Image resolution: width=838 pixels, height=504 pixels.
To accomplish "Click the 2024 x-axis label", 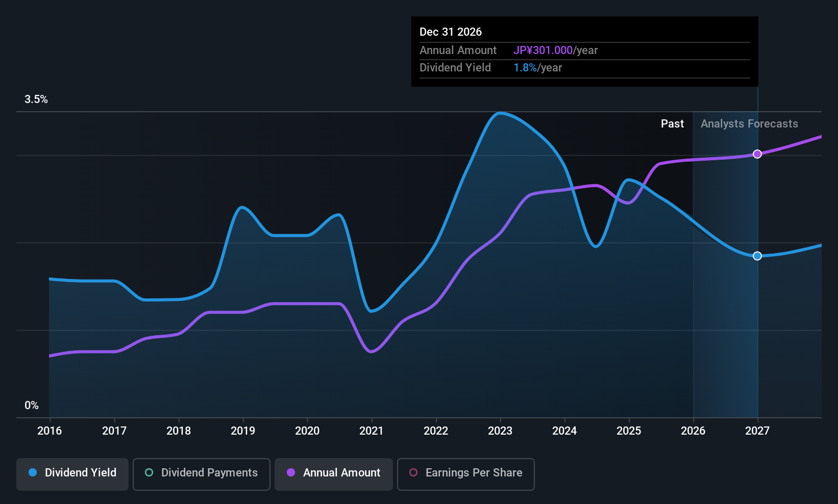I will click(x=564, y=431).
